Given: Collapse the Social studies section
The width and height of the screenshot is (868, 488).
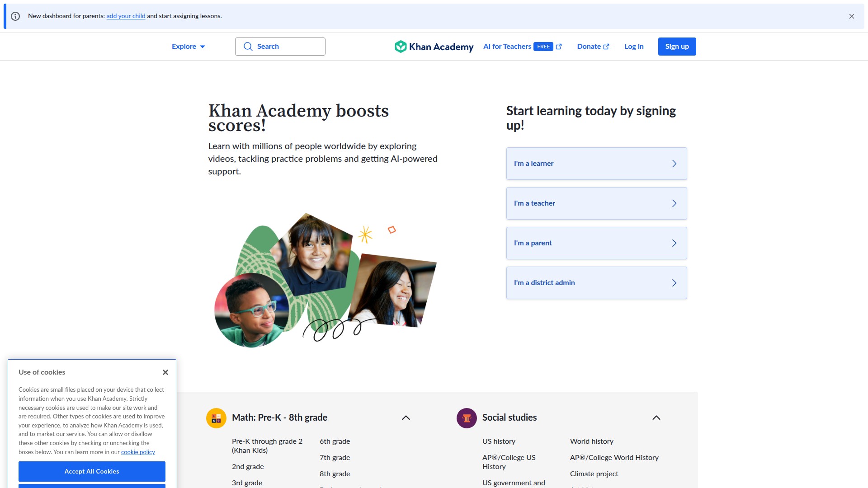Looking at the screenshot, I should (x=656, y=418).
